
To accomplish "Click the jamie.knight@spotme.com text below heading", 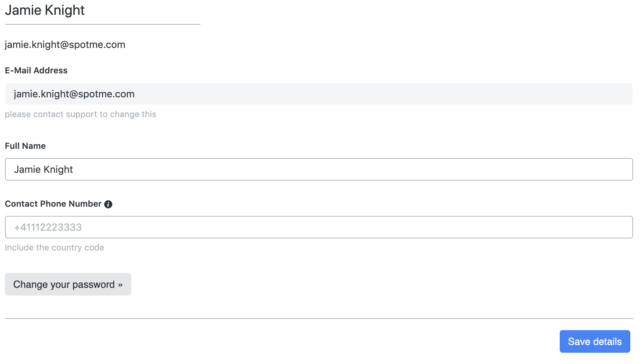I will click(65, 45).
